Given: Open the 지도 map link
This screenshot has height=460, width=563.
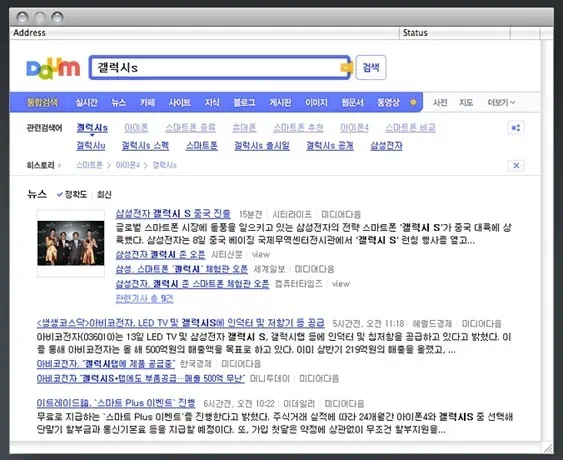Looking at the screenshot, I should (x=466, y=103).
